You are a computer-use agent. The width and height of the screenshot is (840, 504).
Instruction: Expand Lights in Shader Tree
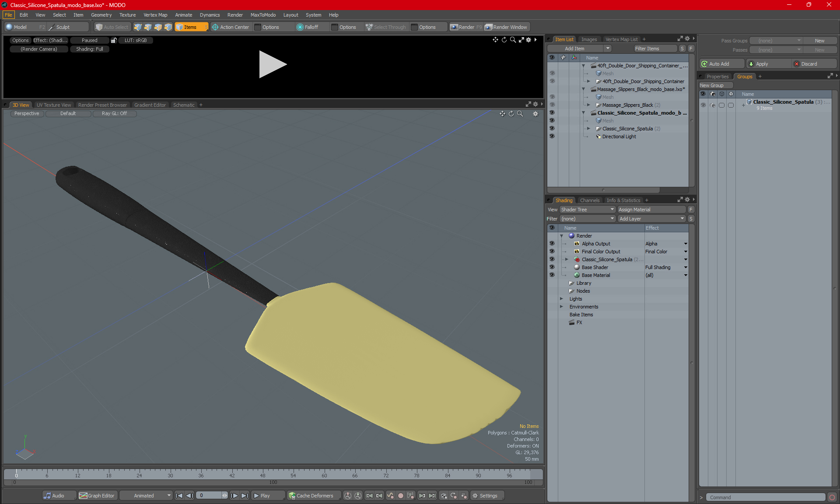(562, 299)
